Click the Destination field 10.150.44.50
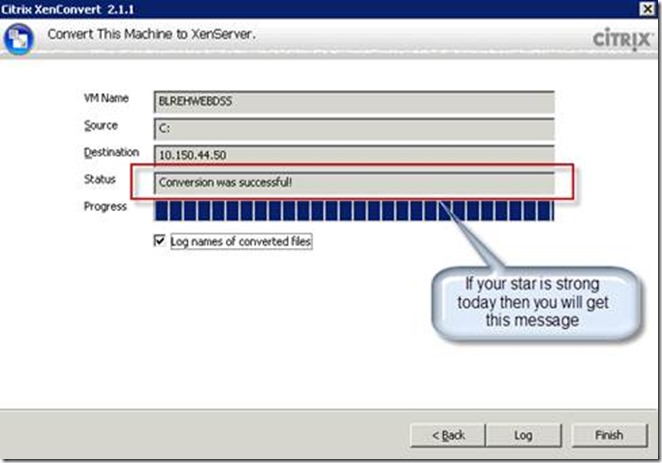This screenshot has width=662, height=463. pyautogui.click(x=354, y=155)
